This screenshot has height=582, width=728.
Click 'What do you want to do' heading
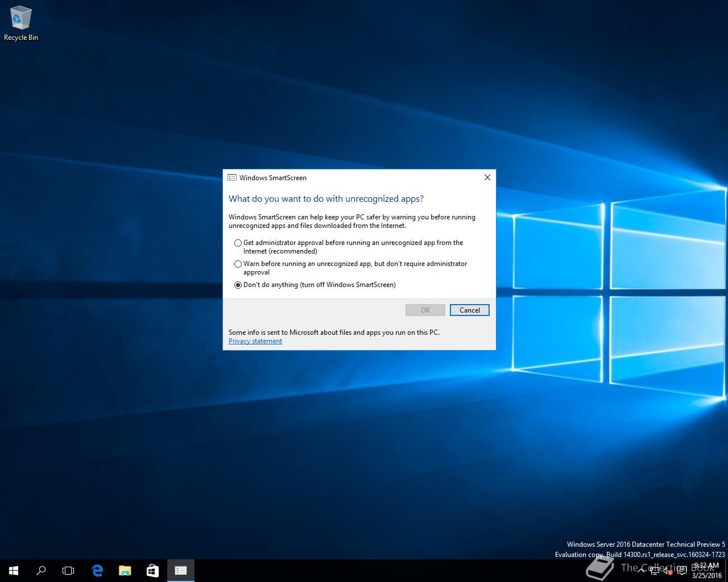click(x=326, y=199)
